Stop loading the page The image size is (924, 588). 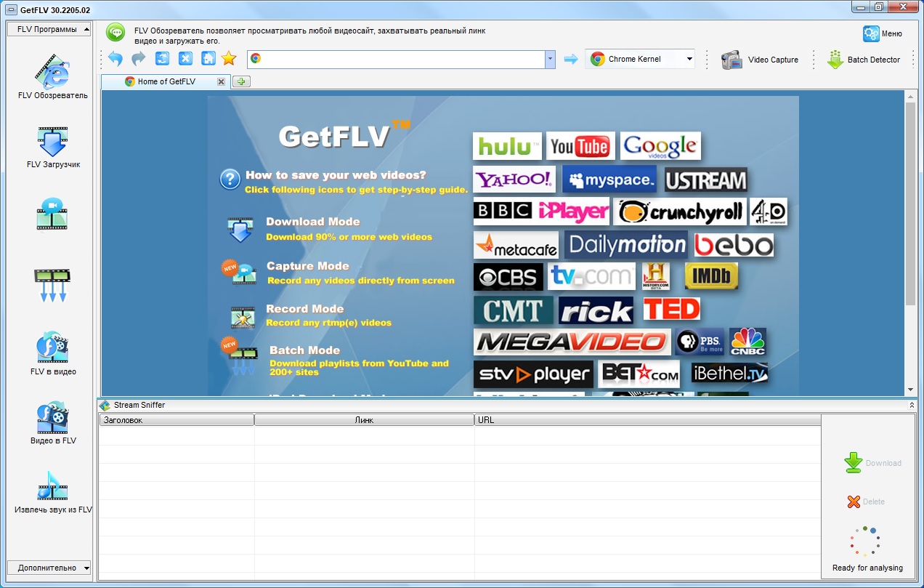185,59
